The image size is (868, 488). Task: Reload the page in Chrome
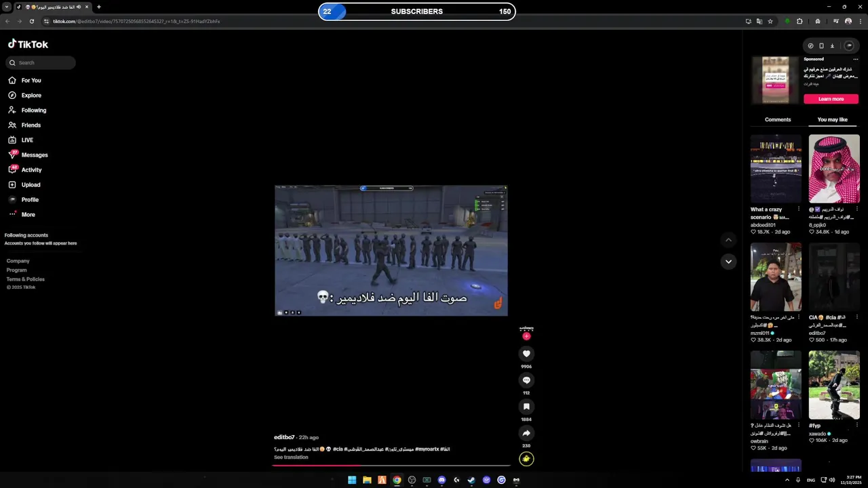pyautogui.click(x=31, y=21)
